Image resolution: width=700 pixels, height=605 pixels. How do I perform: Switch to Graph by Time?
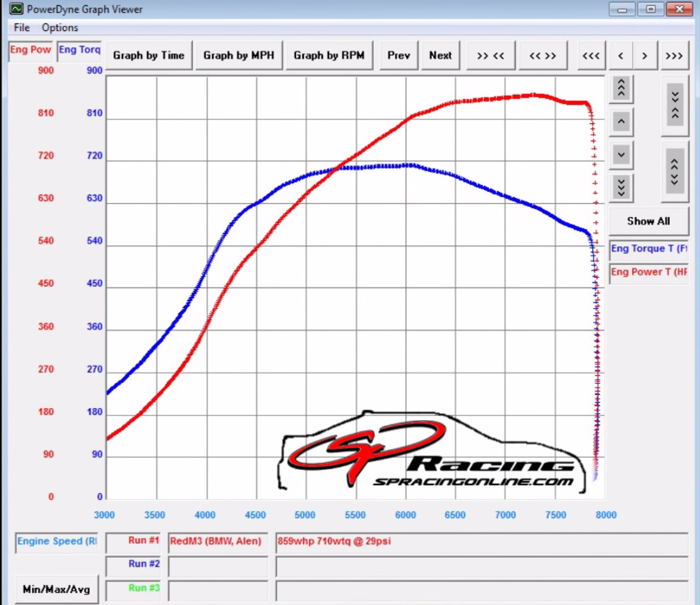pyautogui.click(x=149, y=55)
